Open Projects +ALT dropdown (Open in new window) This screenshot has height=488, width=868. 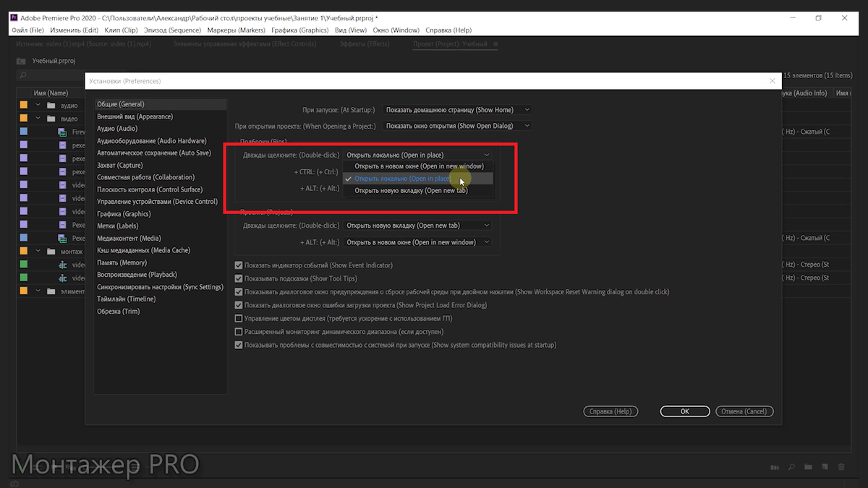coord(417,242)
